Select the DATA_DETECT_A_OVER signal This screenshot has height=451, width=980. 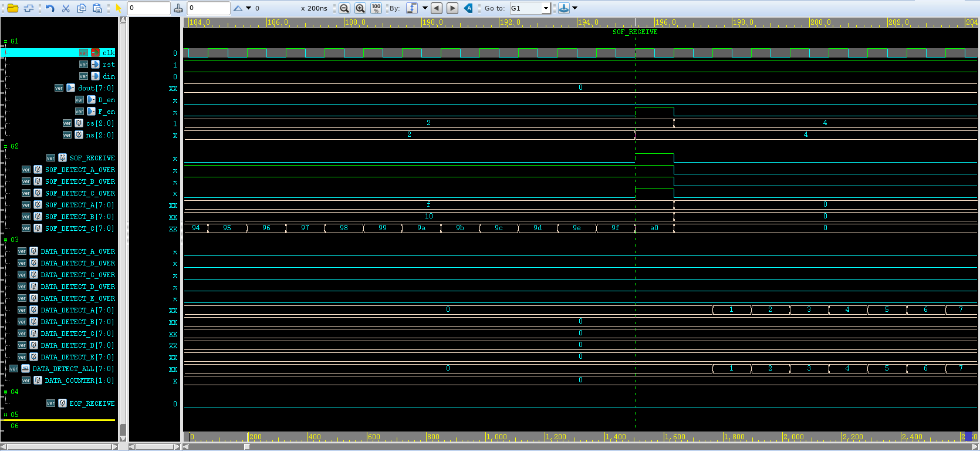[x=77, y=251]
